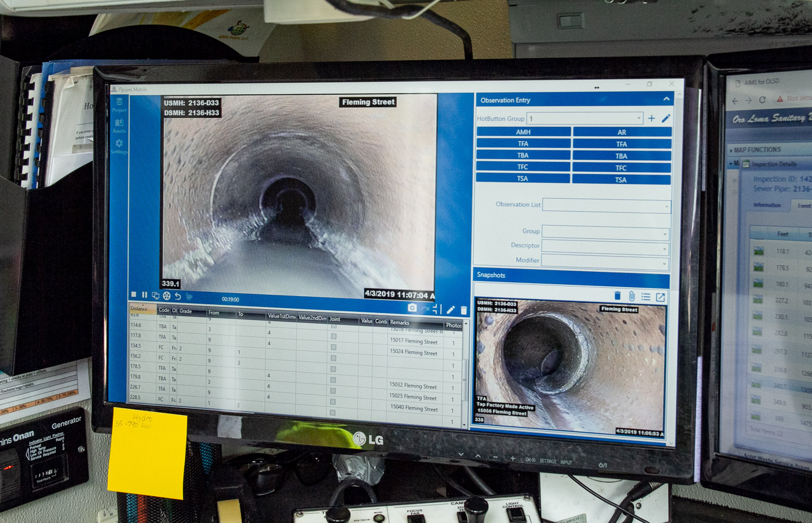Click the split-lines icon above the table

pyautogui.click(x=437, y=309)
